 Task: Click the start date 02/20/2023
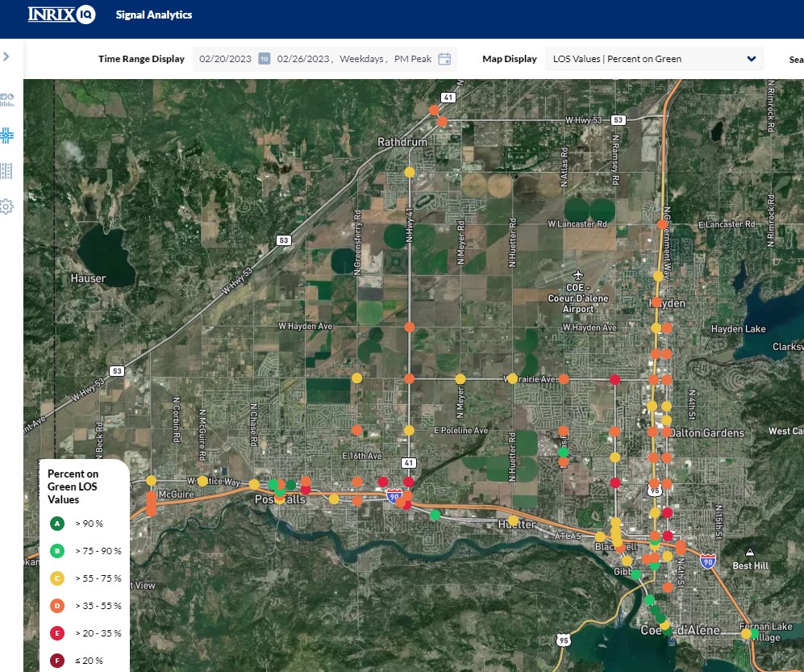[x=225, y=59]
